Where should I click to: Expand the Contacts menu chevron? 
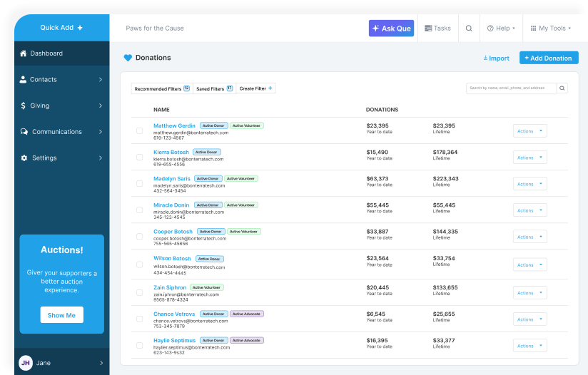pos(101,79)
